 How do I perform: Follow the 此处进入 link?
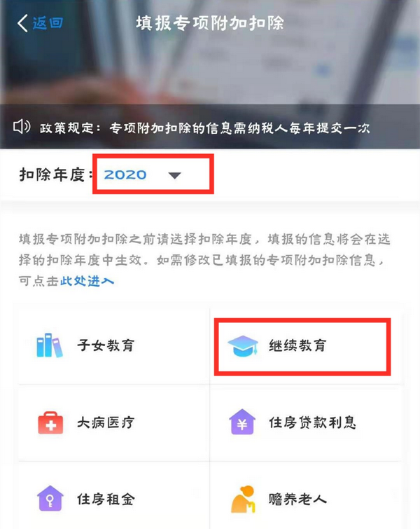tap(87, 281)
